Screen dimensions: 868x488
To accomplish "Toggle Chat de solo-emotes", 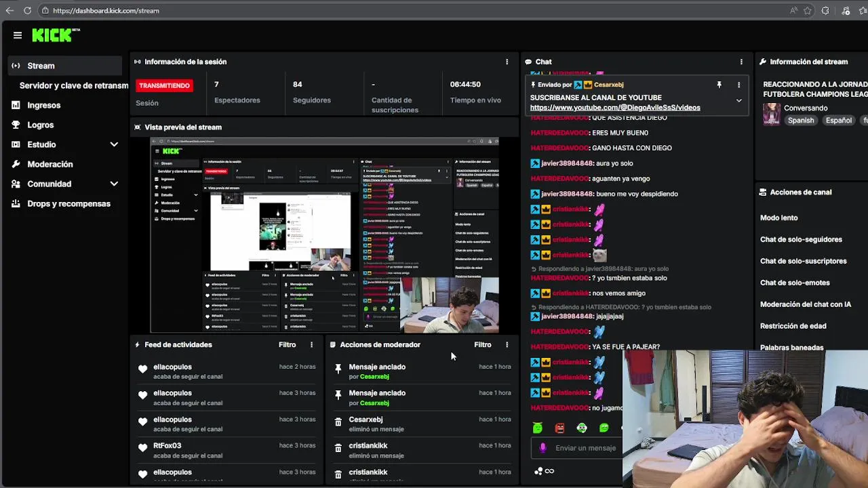I will 795,283.
